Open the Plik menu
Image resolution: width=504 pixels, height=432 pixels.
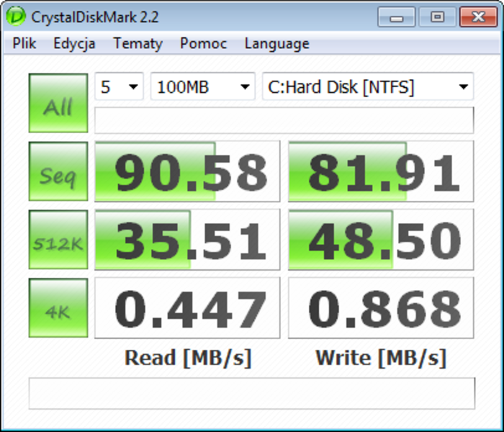click(24, 43)
